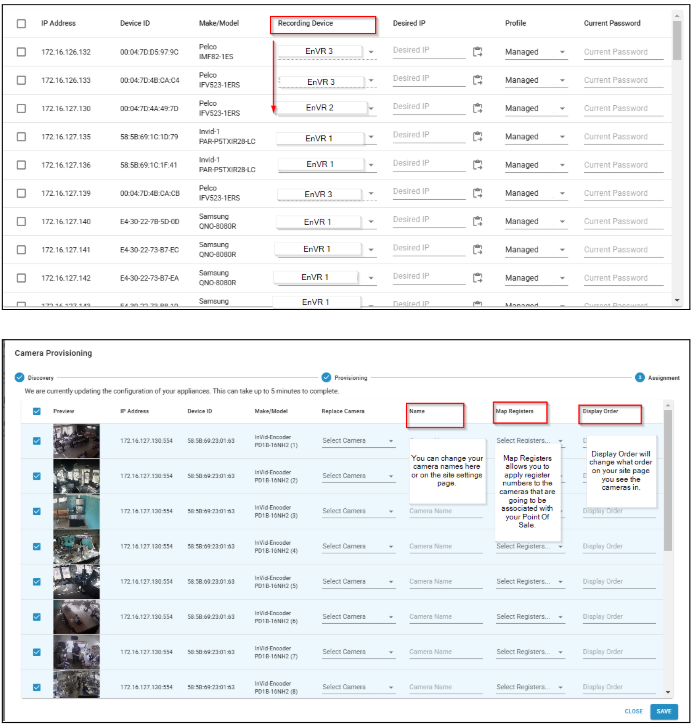Click the Discovery step checkmark icon
This screenshot has width=692, height=725.
coord(19,377)
